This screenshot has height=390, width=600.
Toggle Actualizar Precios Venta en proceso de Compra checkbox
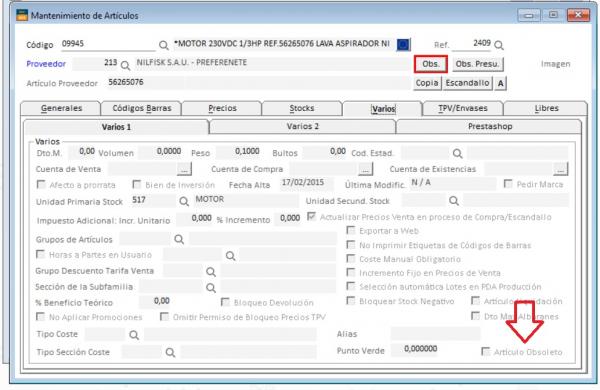coord(311,217)
